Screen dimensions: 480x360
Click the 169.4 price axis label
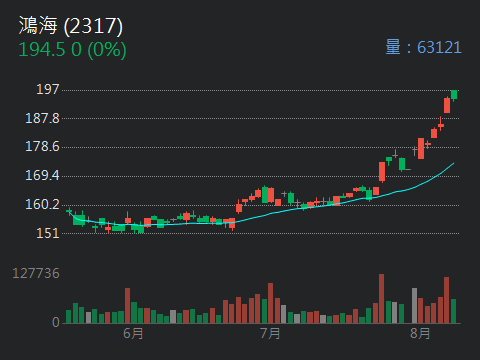tap(42, 175)
